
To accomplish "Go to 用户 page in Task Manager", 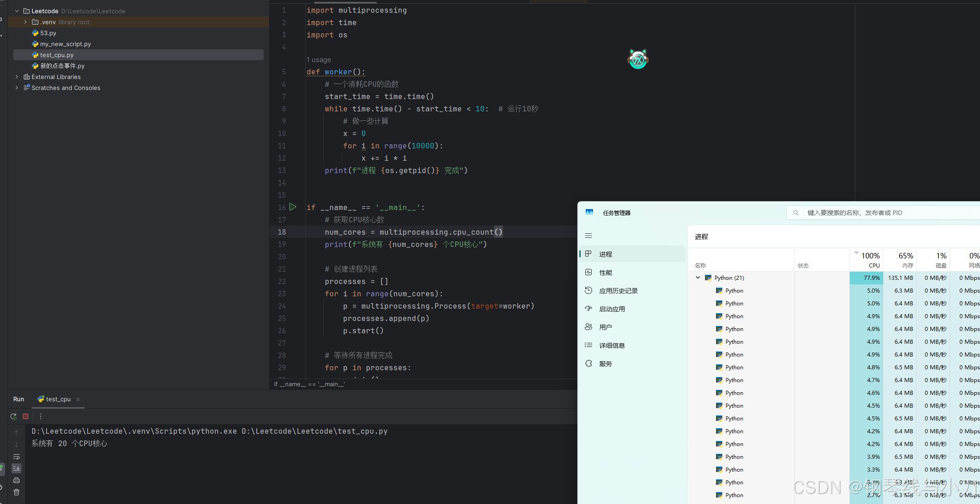I will (632, 327).
